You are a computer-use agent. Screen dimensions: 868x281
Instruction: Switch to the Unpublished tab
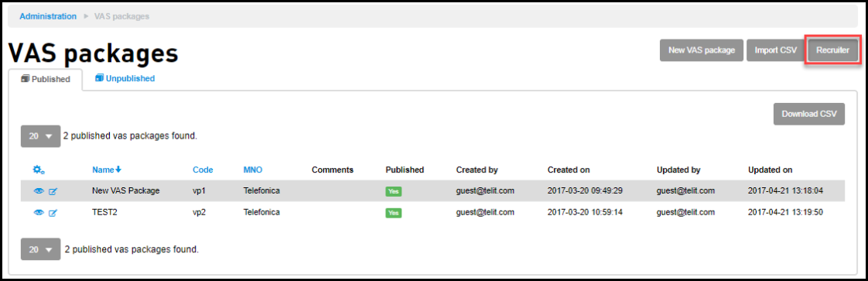pyautogui.click(x=125, y=79)
